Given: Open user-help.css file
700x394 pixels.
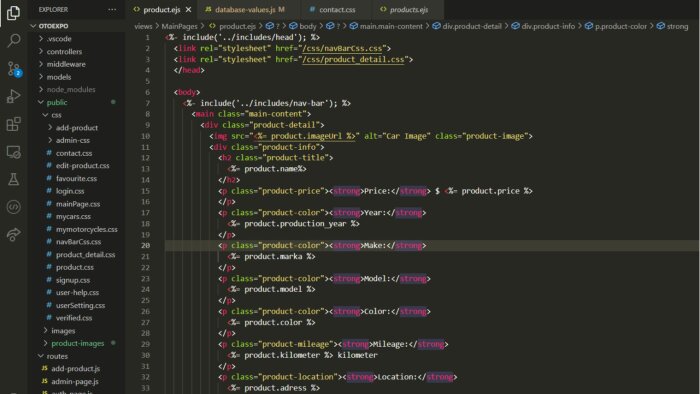Looking at the screenshot, I should [x=77, y=293].
